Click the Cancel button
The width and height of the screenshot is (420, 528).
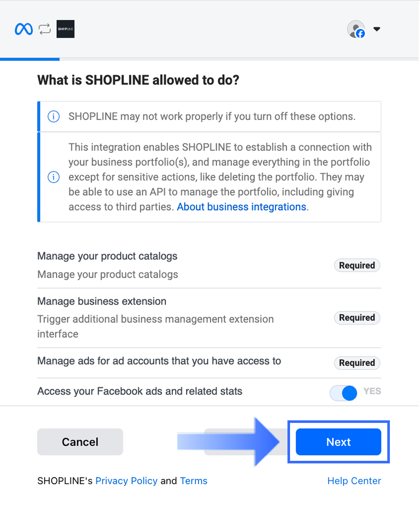pos(80,442)
